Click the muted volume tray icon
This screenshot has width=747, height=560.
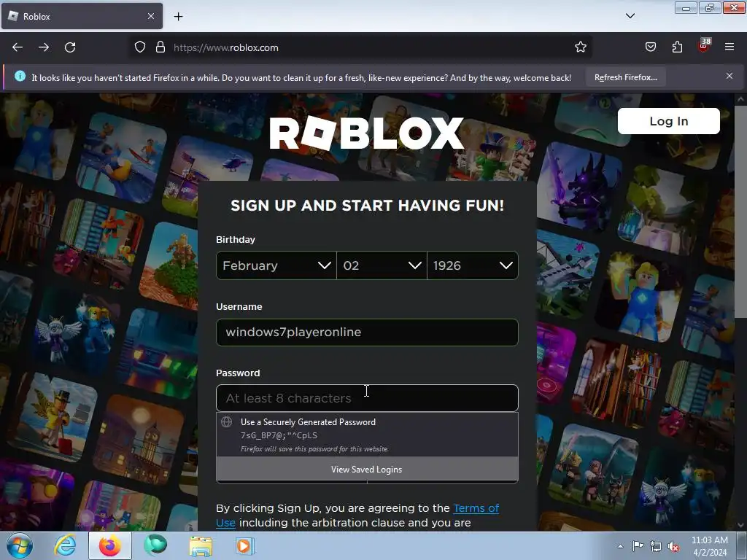point(673,547)
